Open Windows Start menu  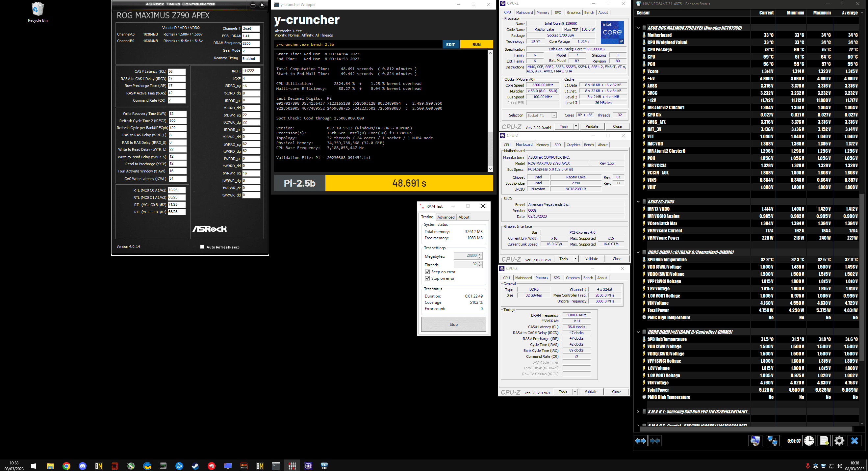[x=33, y=466]
